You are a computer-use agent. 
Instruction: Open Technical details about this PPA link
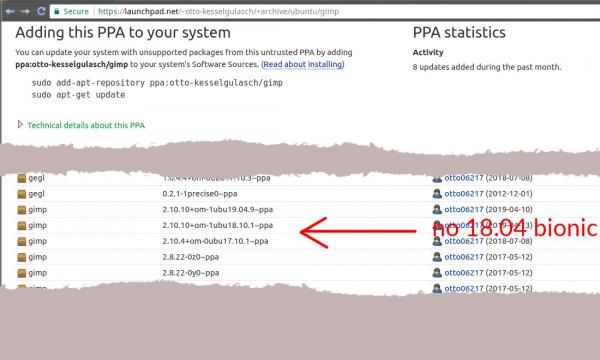coord(86,125)
